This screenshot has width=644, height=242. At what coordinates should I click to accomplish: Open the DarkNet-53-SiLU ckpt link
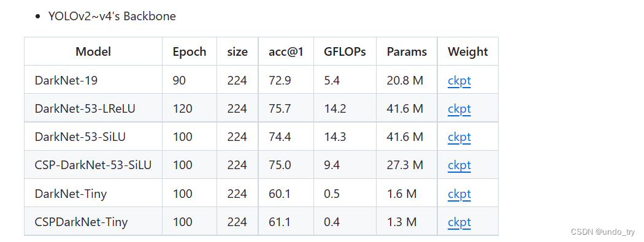pos(459,137)
